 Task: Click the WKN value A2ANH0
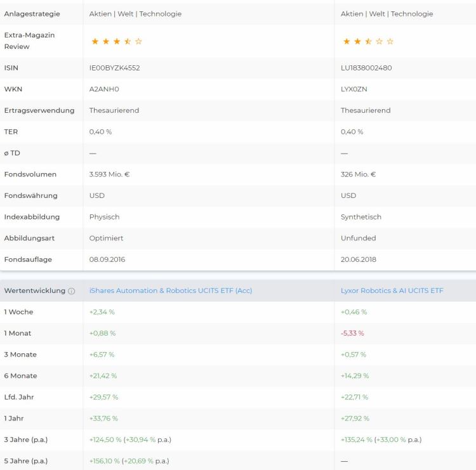click(104, 89)
